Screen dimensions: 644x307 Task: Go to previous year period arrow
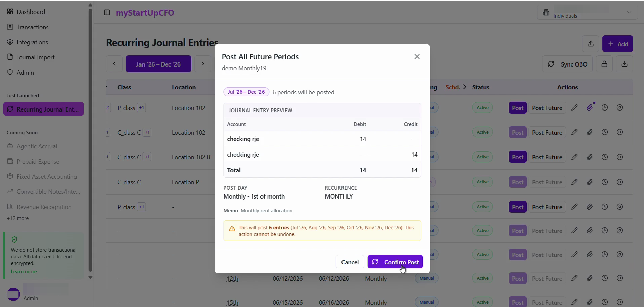pyautogui.click(x=114, y=64)
